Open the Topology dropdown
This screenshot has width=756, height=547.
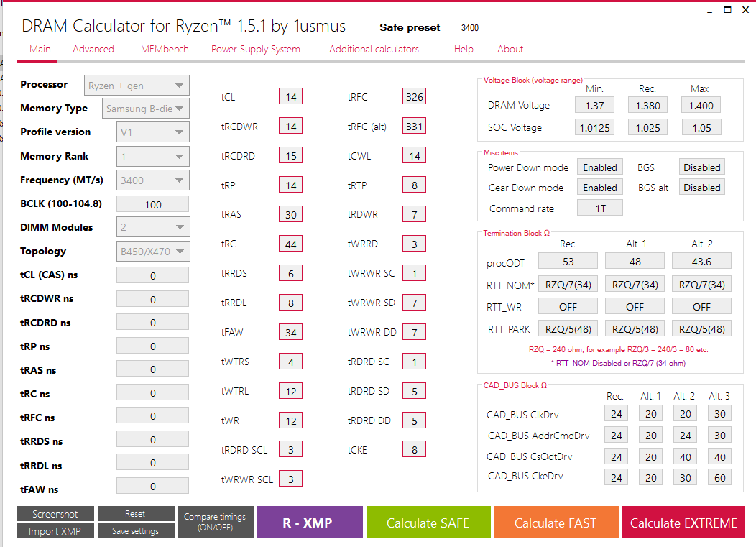[x=153, y=252]
